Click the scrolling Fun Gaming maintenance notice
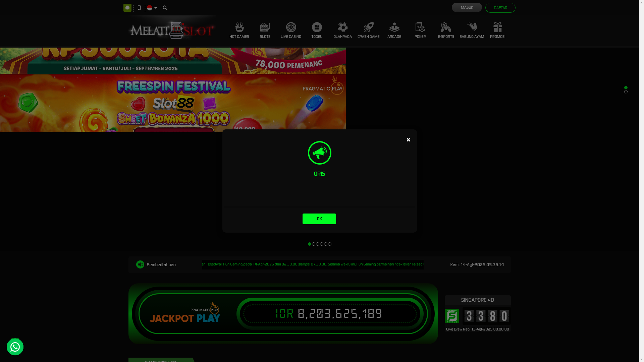The height and width of the screenshot is (362, 644). [x=313, y=264]
